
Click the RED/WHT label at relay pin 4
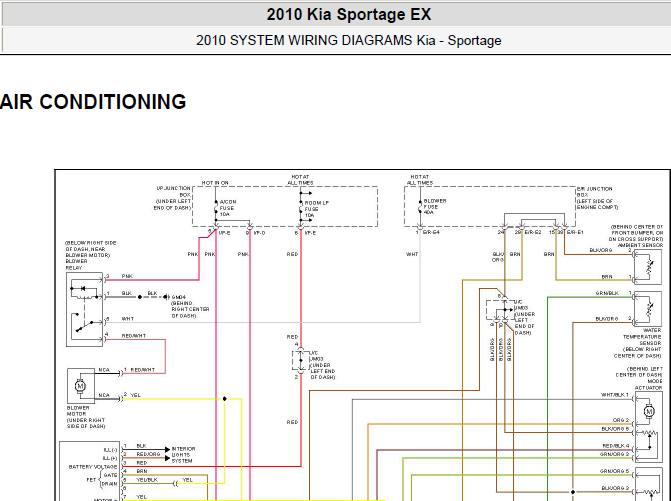pos(134,336)
